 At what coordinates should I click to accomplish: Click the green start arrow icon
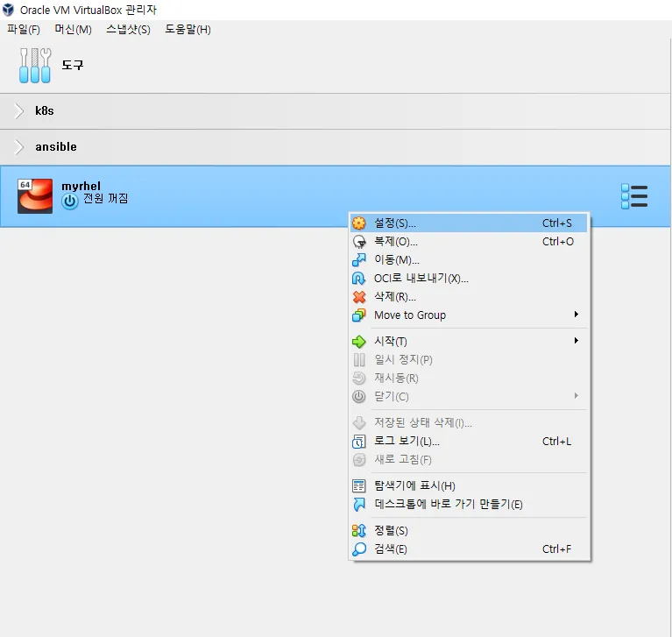(x=358, y=342)
